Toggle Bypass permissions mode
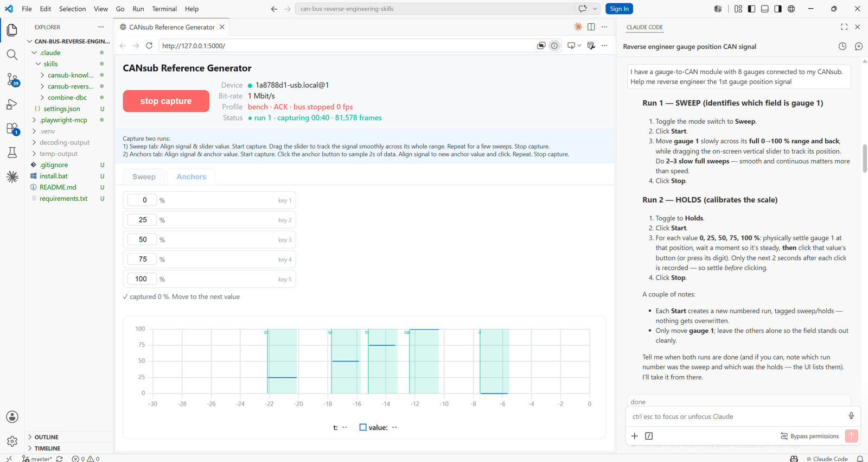 pyautogui.click(x=809, y=436)
